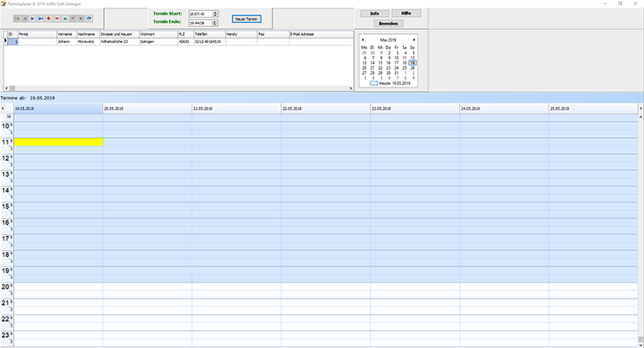Viewport: 644px width, 348px height.
Task: Delete record with red minus icon
Action: point(58,17)
